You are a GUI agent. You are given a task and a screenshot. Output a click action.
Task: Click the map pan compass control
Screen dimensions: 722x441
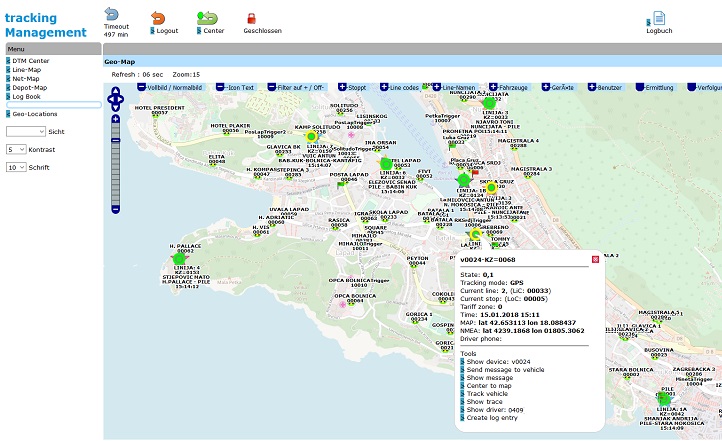pyautogui.click(x=115, y=97)
